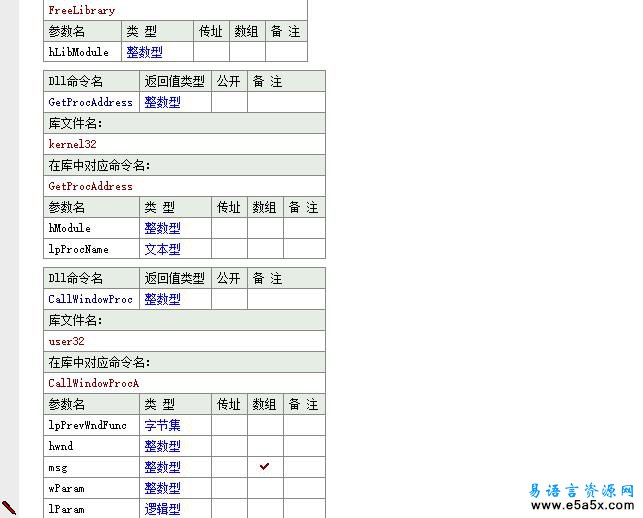Click 在库中对应命令名 label above CallWindowProcA

click(x=99, y=362)
